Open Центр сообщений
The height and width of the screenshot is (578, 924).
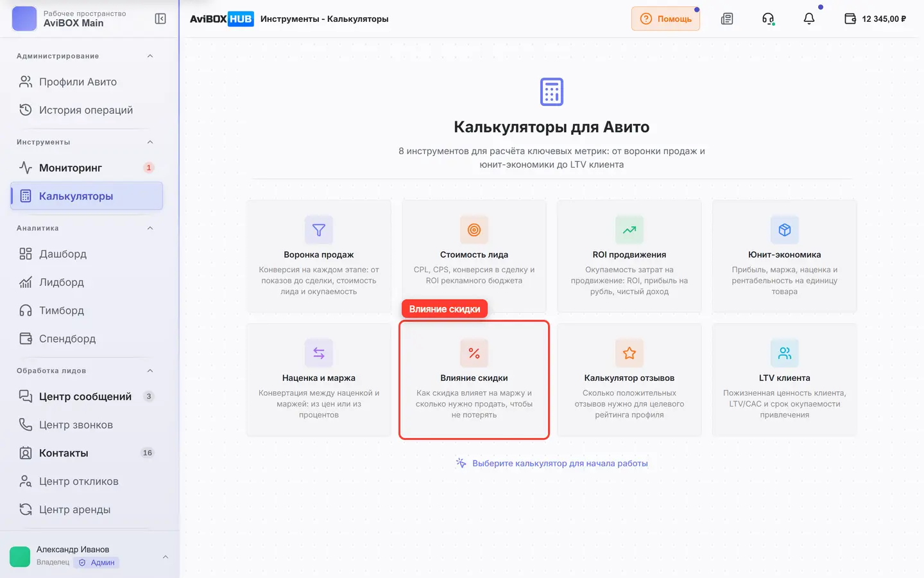pyautogui.click(x=87, y=396)
